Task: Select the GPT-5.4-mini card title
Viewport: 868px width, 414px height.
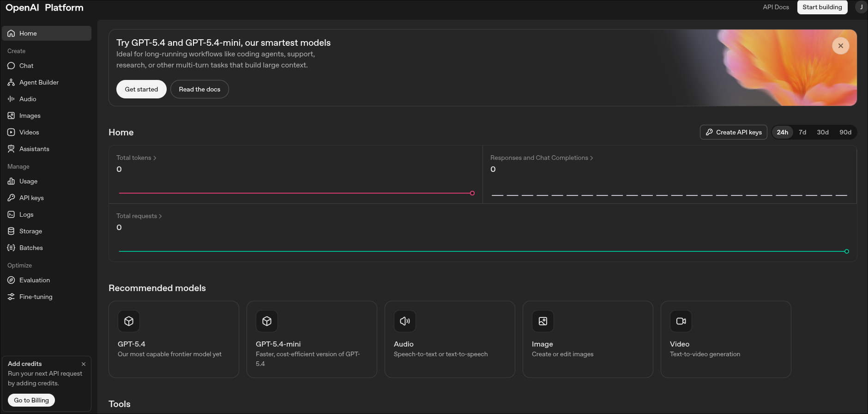Action: pos(278,344)
